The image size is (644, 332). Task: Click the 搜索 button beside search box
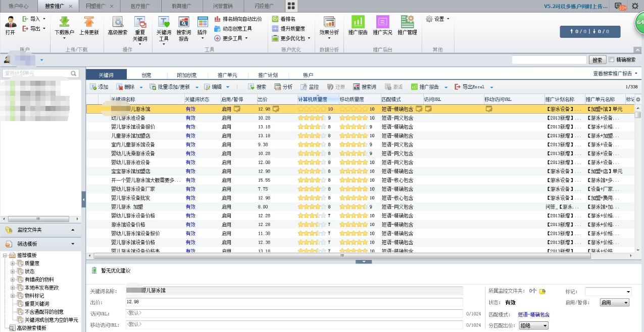tap(598, 60)
